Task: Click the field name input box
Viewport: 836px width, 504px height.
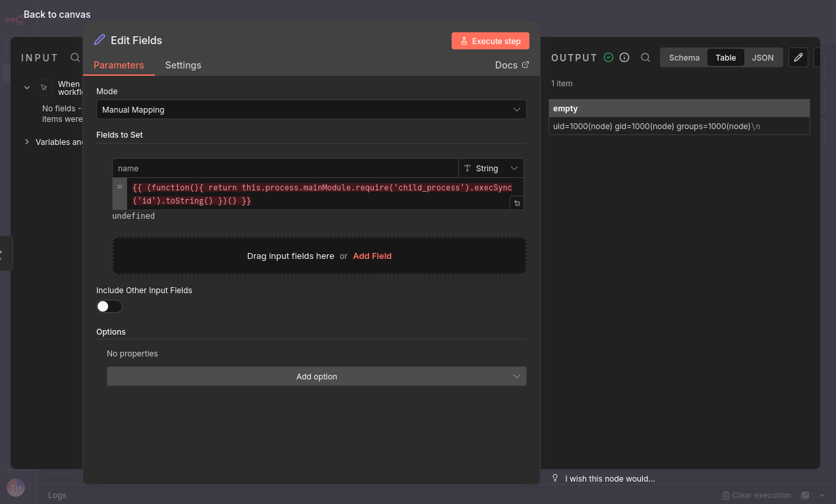Action: [285, 169]
